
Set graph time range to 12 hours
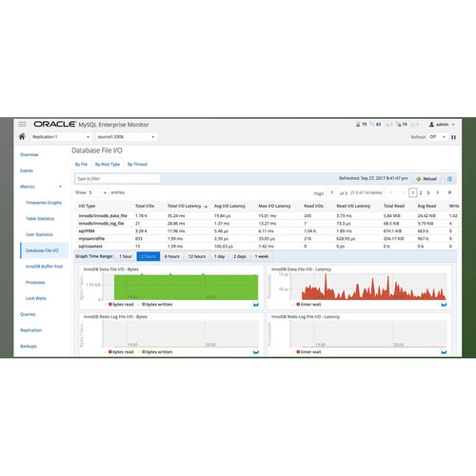tap(197, 256)
